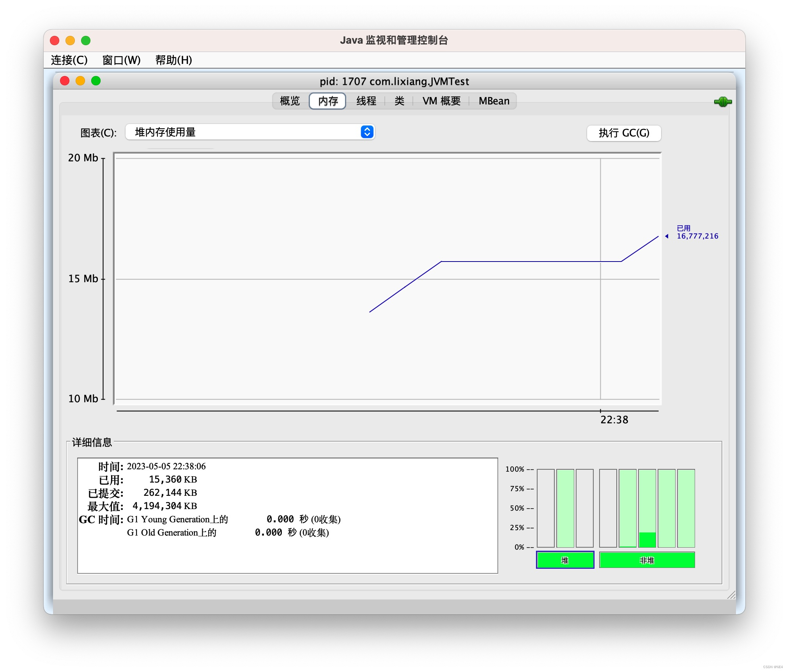The width and height of the screenshot is (789, 672).
Task: Click the 262,144 KB committed value
Action: [170, 493]
